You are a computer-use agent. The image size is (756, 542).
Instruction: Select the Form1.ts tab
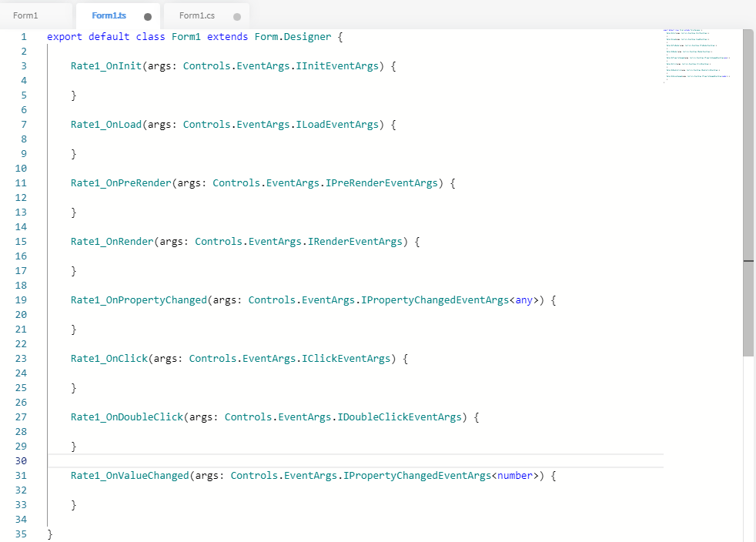109,15
